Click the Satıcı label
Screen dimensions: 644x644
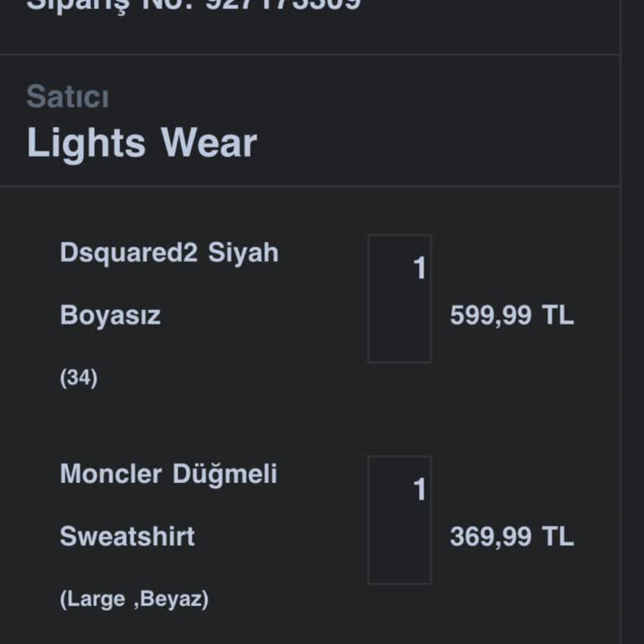tap(67, 97)
